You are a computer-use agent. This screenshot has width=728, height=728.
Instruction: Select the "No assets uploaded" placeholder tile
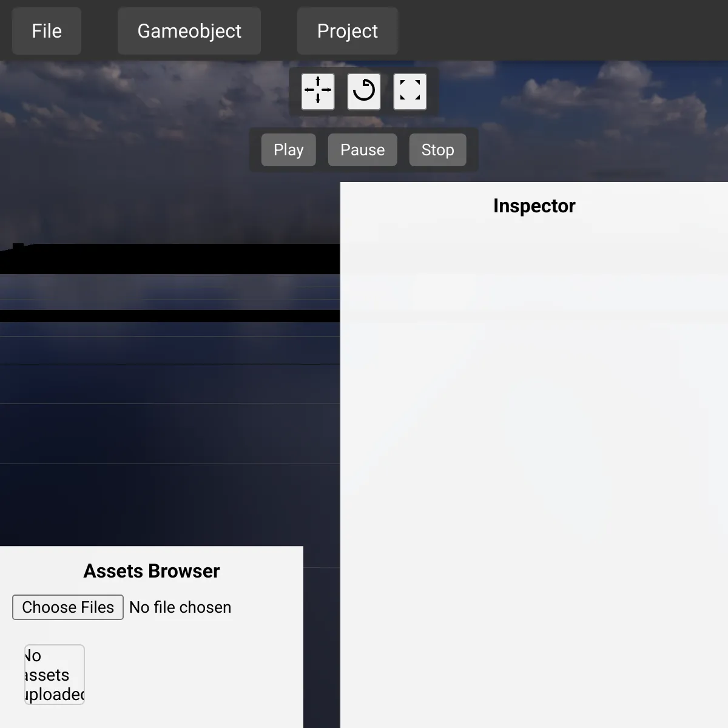[55, 675]
